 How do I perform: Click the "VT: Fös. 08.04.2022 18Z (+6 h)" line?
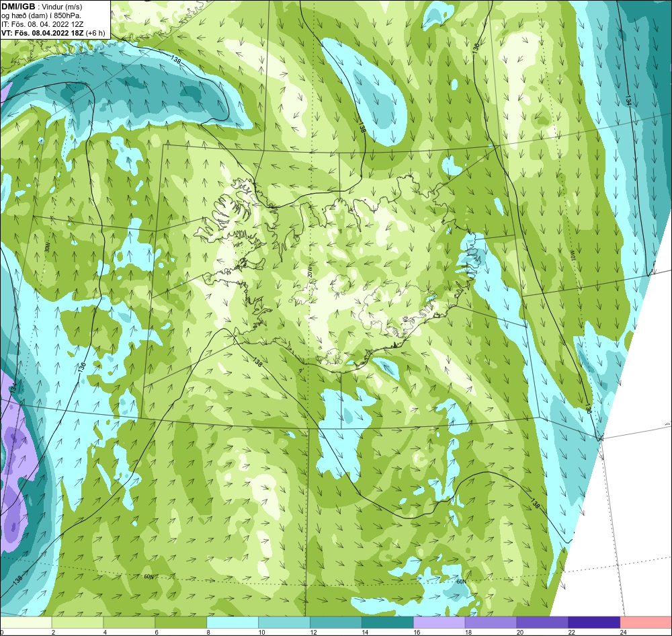tap(52, 33)
